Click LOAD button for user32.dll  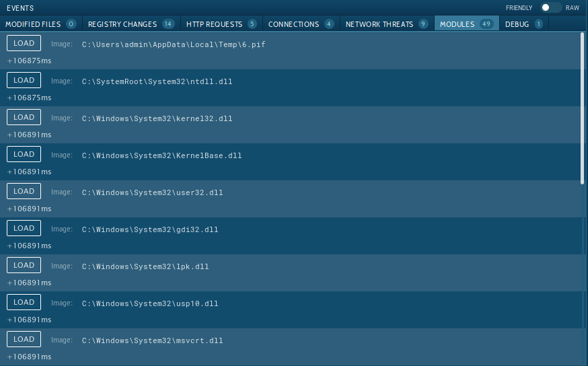click(x=24, y=191)
